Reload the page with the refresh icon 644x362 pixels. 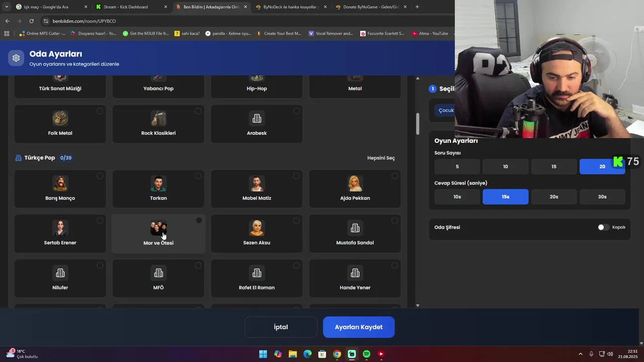pos(31,21)
